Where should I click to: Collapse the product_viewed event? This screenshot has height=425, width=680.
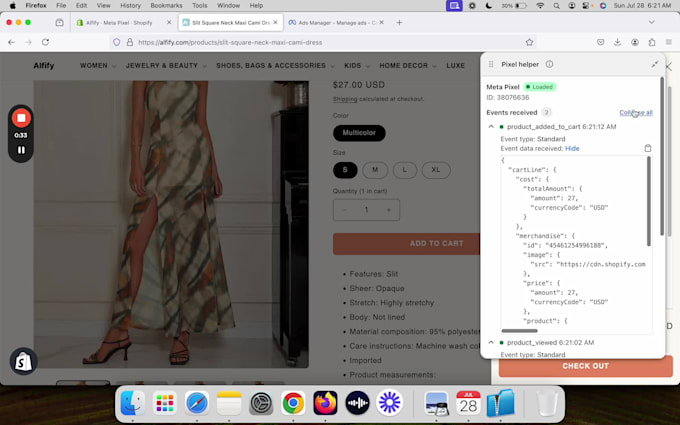pos(491,342)
